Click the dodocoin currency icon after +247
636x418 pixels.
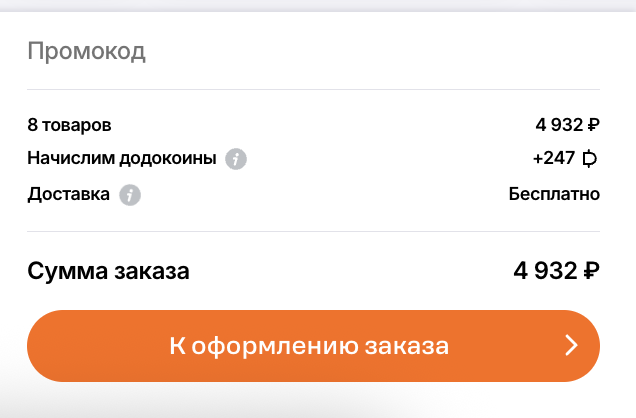[590, 159]
